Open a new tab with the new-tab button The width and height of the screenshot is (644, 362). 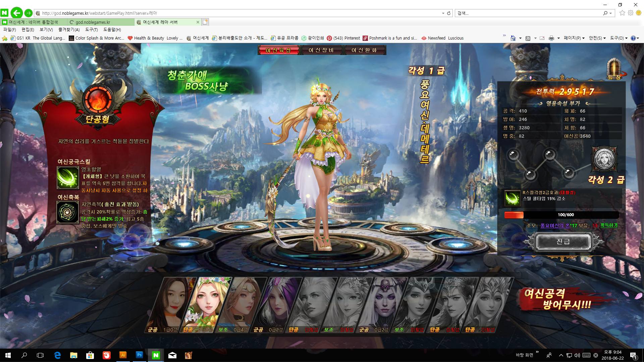pos(205,22)
